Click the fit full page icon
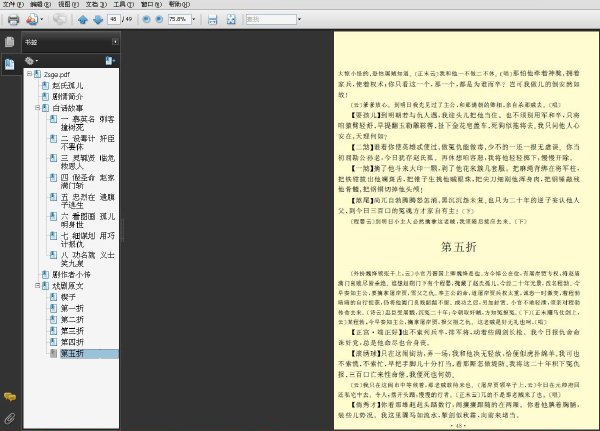 point(231,19)
